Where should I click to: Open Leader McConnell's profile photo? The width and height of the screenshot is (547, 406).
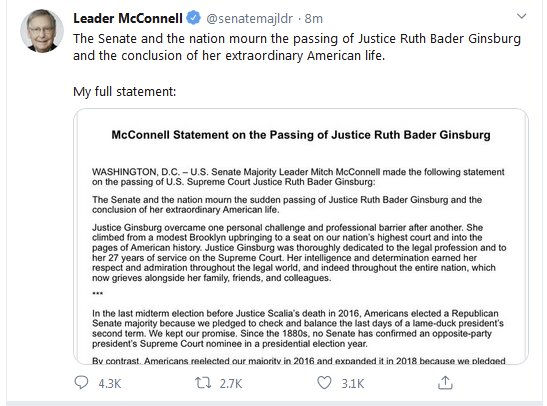coord(42,31)
